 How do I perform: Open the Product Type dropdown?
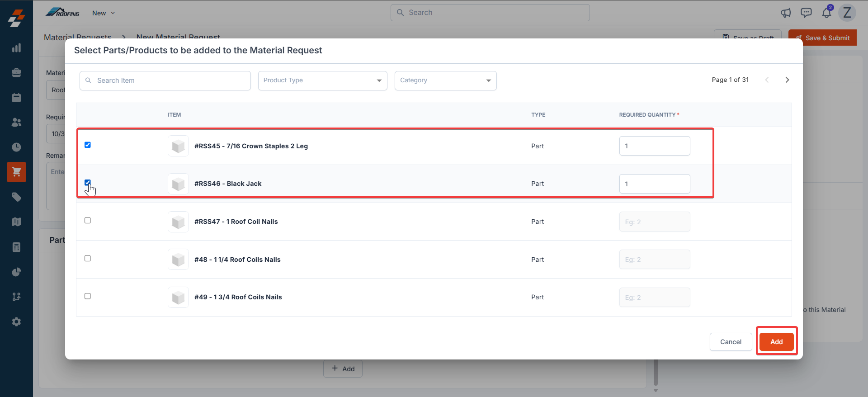tap(322, 80)
